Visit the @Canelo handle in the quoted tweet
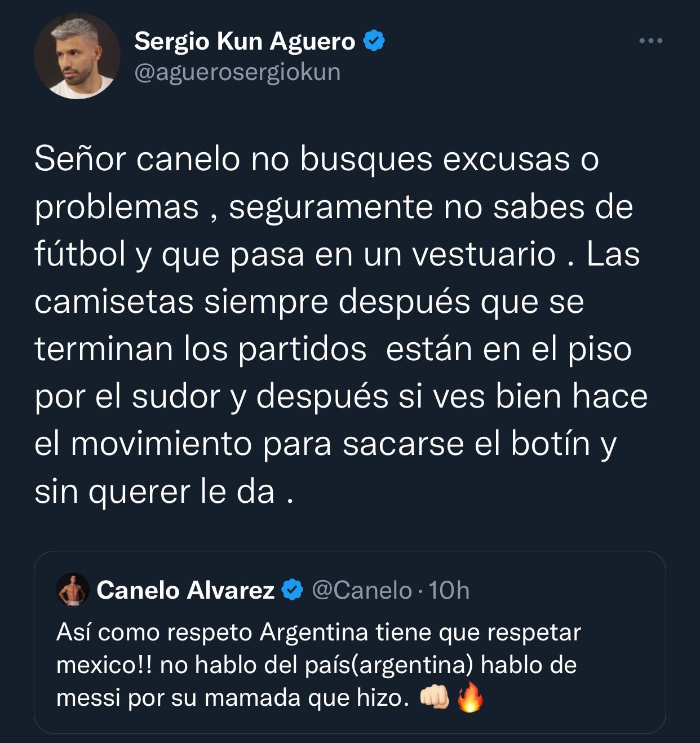Screen dimensions: 700x743 pos(361,590)
